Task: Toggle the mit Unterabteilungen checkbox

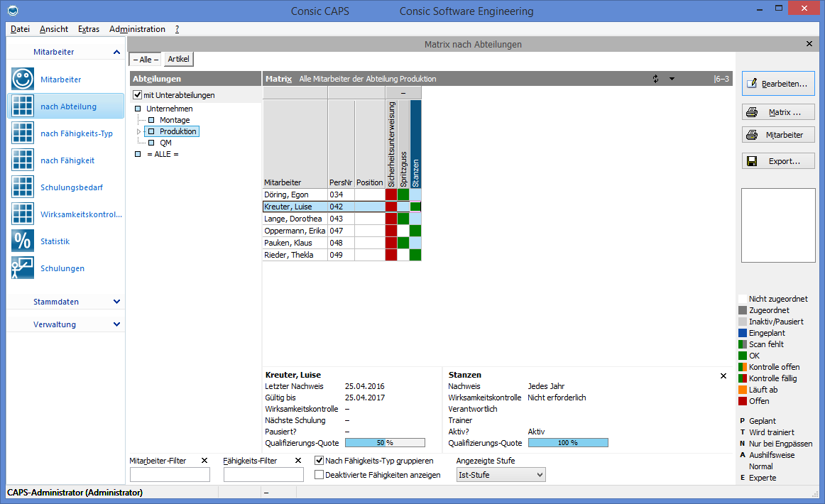Action: pyautogui.click(x=138, y=95)
